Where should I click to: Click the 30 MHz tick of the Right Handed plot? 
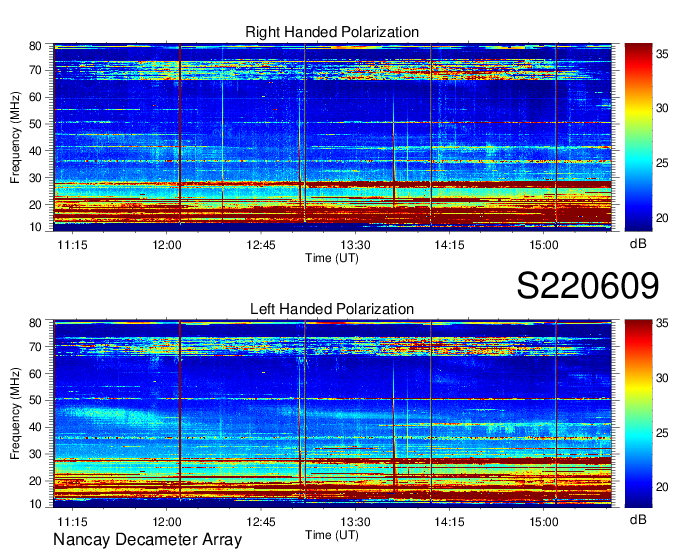(x=35, y=178)
